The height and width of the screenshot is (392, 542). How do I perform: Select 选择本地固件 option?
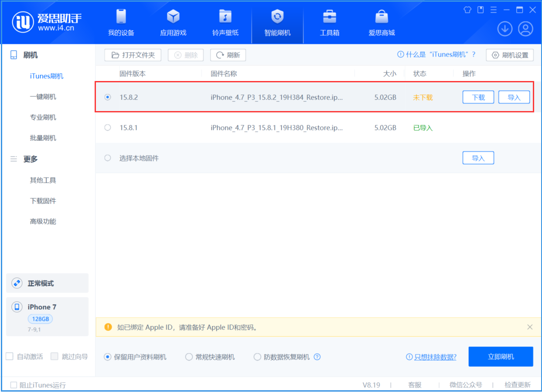[107, 158]
